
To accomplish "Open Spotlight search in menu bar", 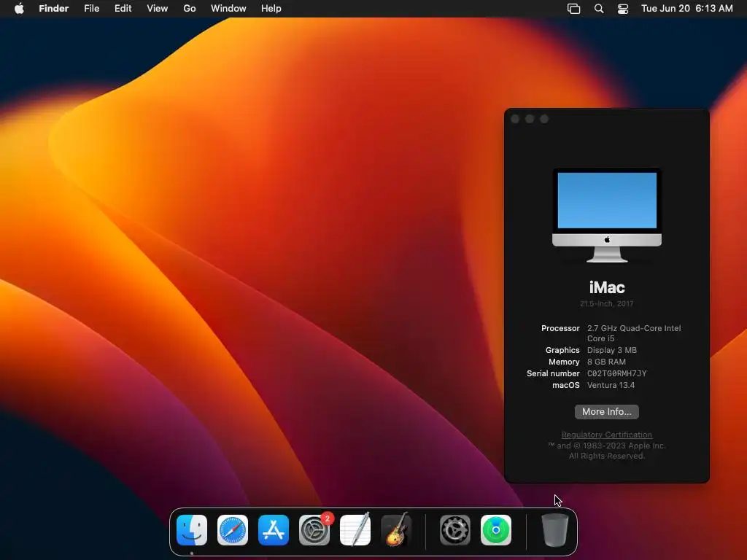I will 599,9.
